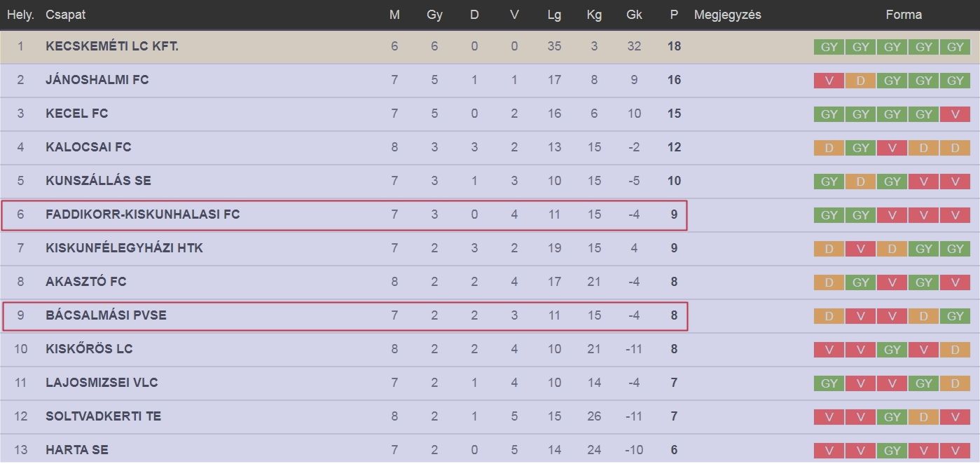Open the Lajosmizsei VLC team link

(102, 383)
